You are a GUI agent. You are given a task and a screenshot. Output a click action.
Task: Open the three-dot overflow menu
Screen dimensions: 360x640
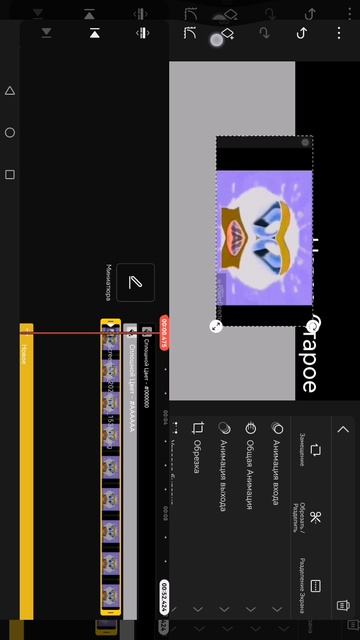[x=339, y=33]
